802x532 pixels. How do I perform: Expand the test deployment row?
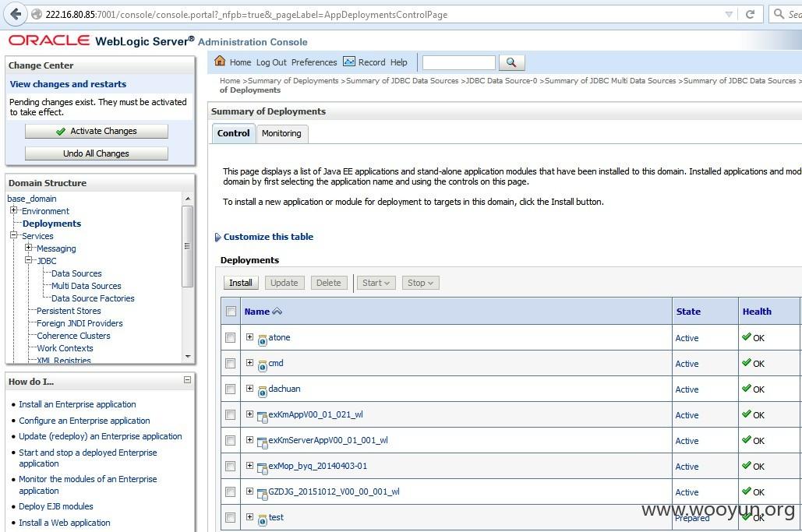(x=249, y=516)
